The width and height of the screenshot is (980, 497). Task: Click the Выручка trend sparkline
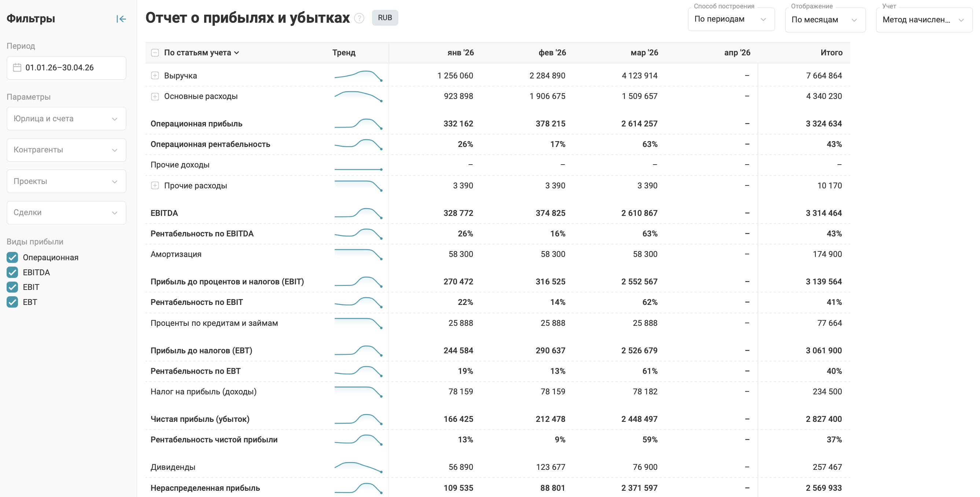358,76
